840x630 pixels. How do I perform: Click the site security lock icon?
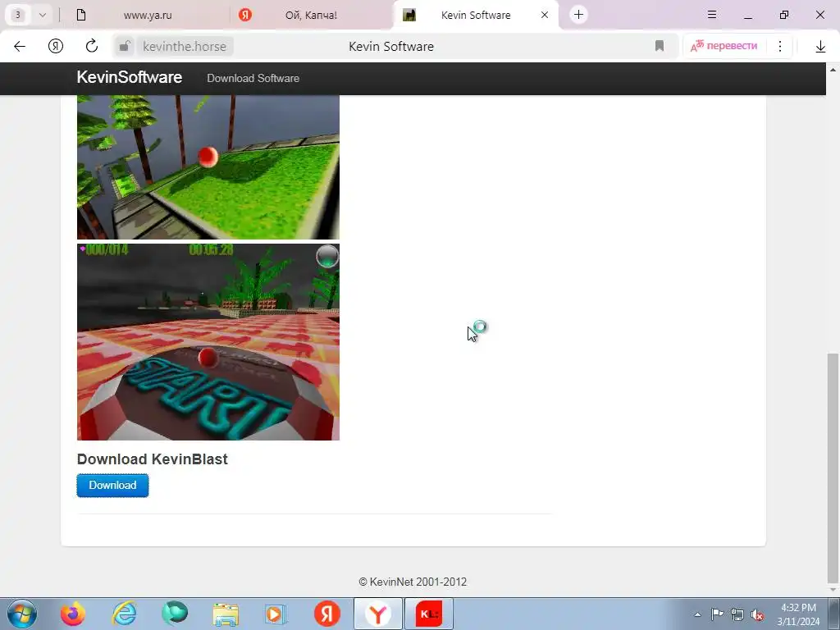(x=125, y=47)
